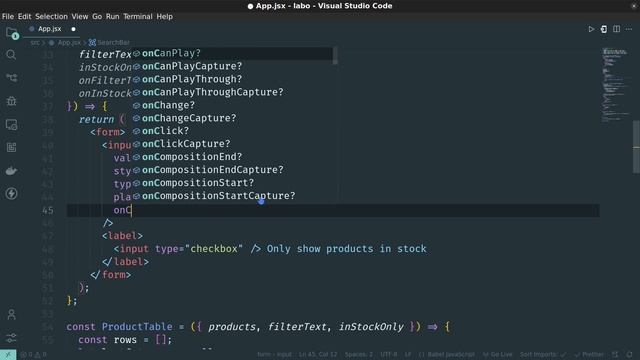The width and height of the screenshot is (640, 360).
Task: Click the Run Code play icon
Action: point(591,29)
